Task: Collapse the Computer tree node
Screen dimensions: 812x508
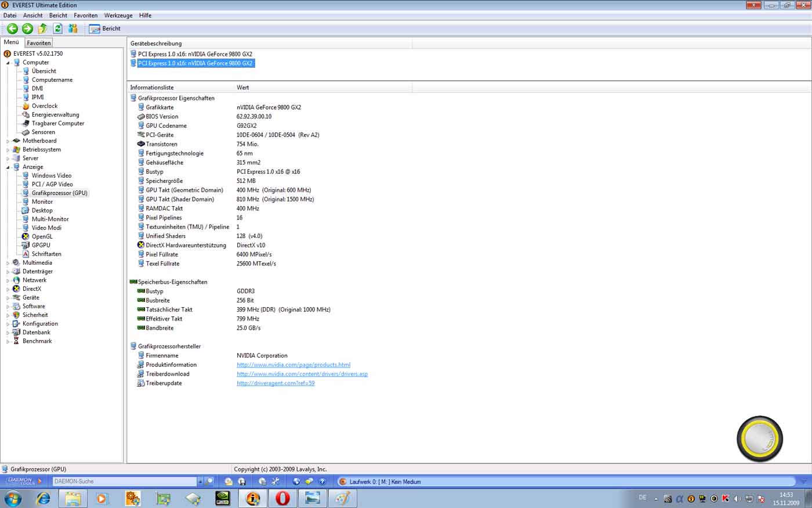Action: point(8,63)
